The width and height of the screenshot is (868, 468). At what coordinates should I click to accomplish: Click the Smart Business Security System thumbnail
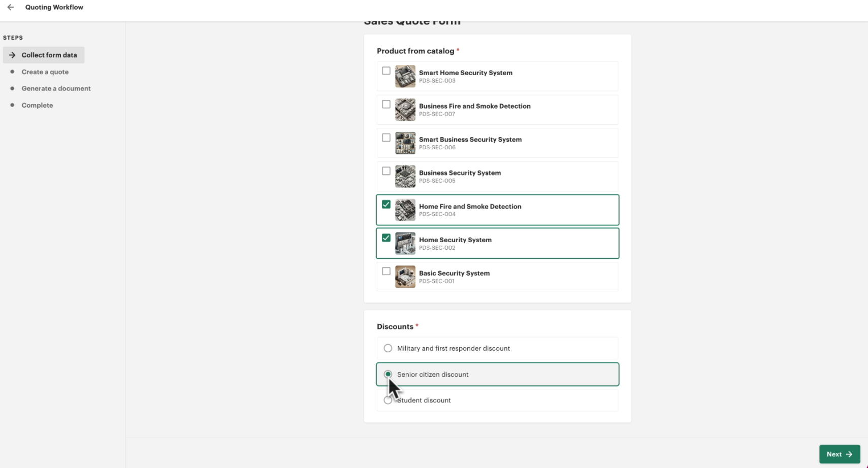tap(405, 143)
